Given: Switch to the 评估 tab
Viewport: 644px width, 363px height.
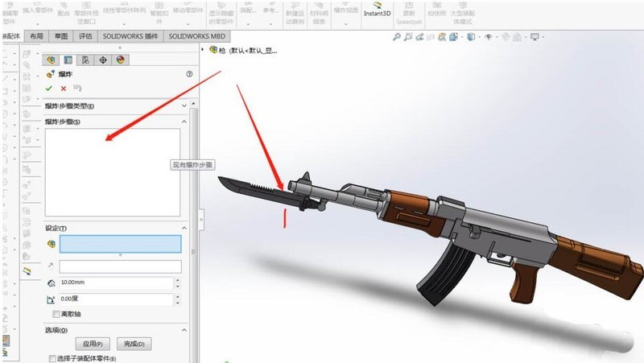Looking at the screenshot, I should [85, 36].
